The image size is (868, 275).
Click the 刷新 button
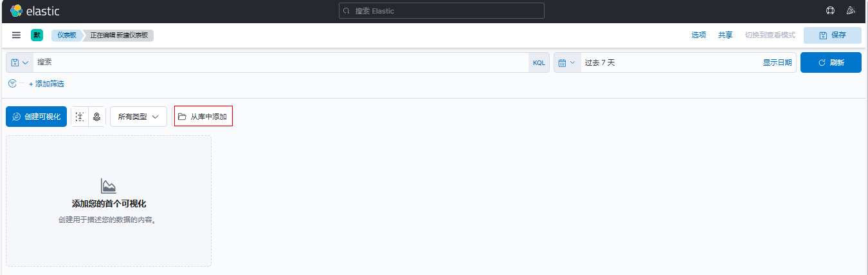[831, 62]
